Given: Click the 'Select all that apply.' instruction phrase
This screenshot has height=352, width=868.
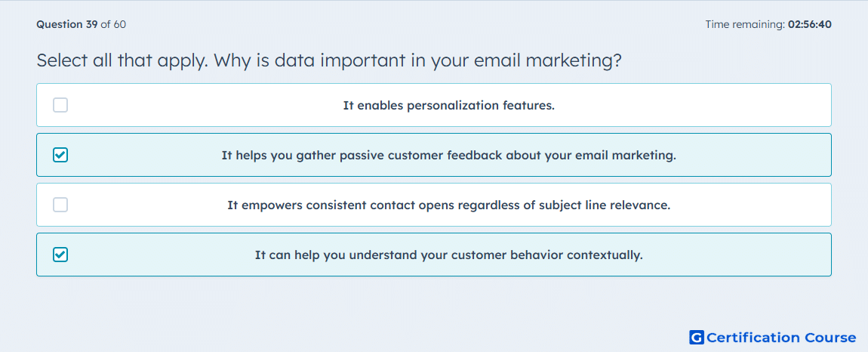Looking at the screenshot, I should point(122,60).
